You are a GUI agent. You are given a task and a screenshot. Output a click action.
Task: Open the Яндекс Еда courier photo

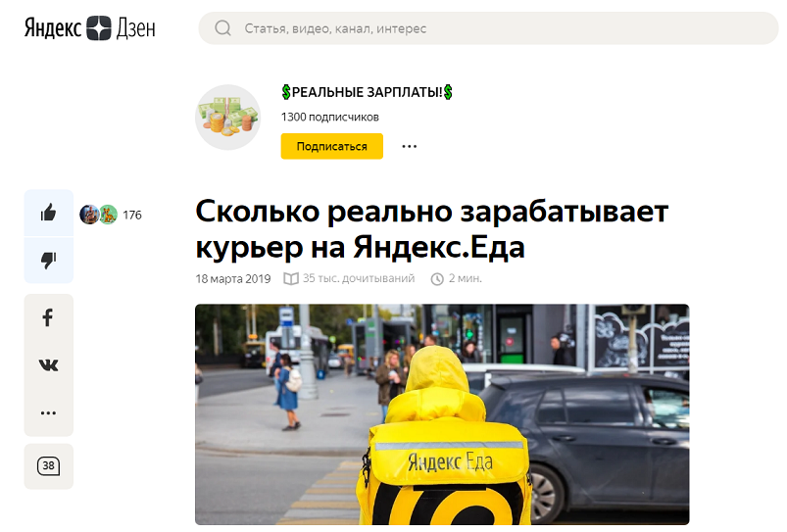(442, 414)
